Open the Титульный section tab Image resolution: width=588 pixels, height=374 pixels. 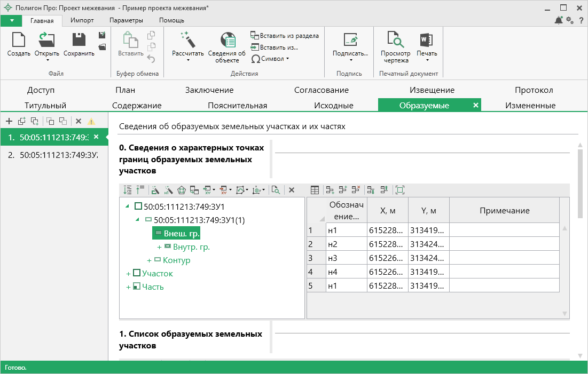[40, 105]
